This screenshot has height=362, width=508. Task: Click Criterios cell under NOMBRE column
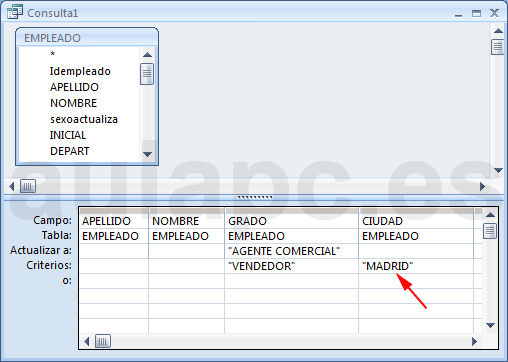pos(187,266)
